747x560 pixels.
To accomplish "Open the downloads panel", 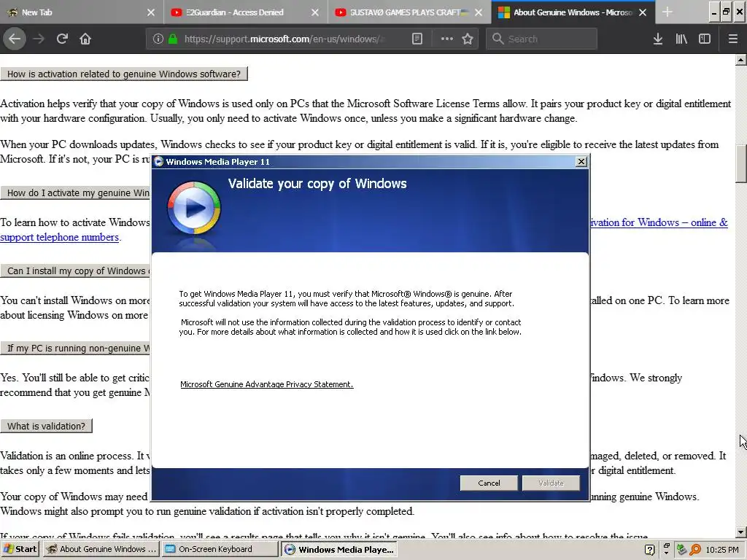I will pos(658,39).
